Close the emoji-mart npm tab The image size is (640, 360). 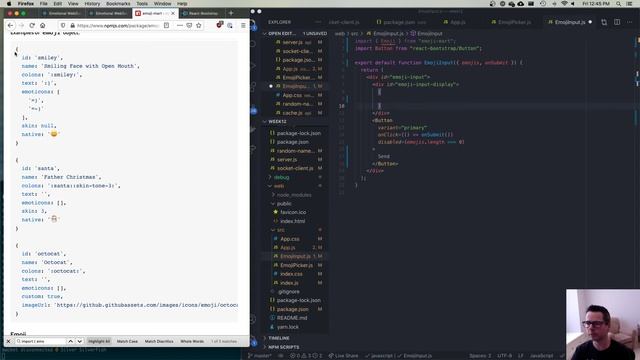click(173, 13)
